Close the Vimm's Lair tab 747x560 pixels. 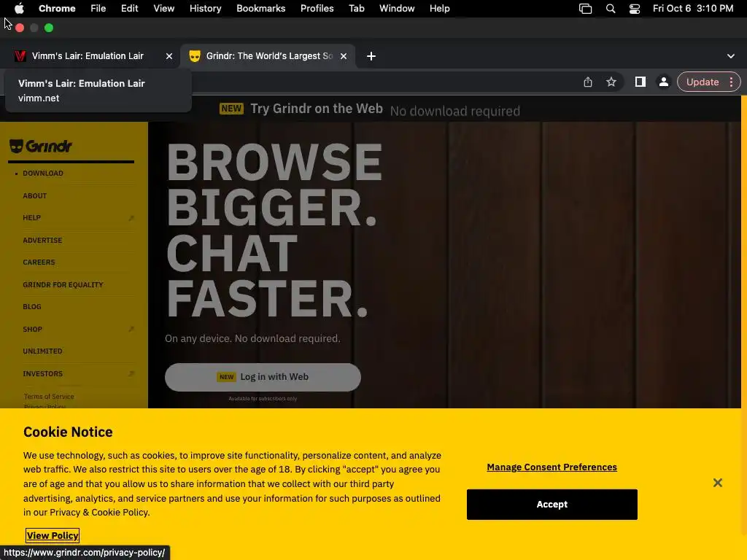169,56
